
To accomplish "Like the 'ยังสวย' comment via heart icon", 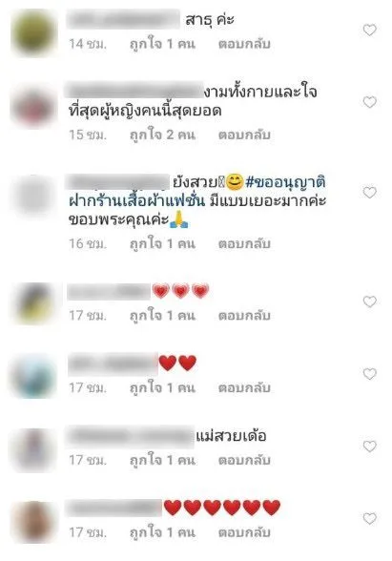I will pos(369,193).
